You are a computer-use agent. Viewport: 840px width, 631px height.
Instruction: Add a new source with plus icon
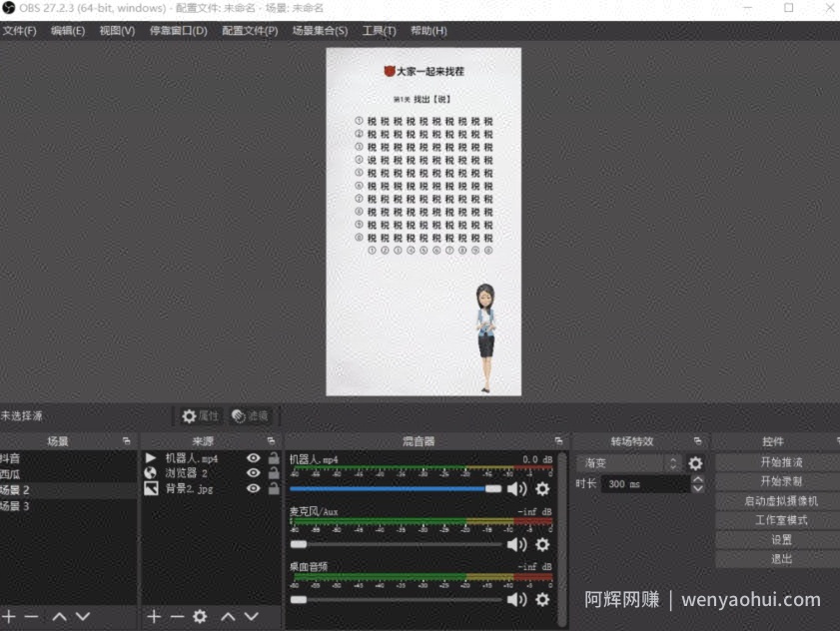154,617
